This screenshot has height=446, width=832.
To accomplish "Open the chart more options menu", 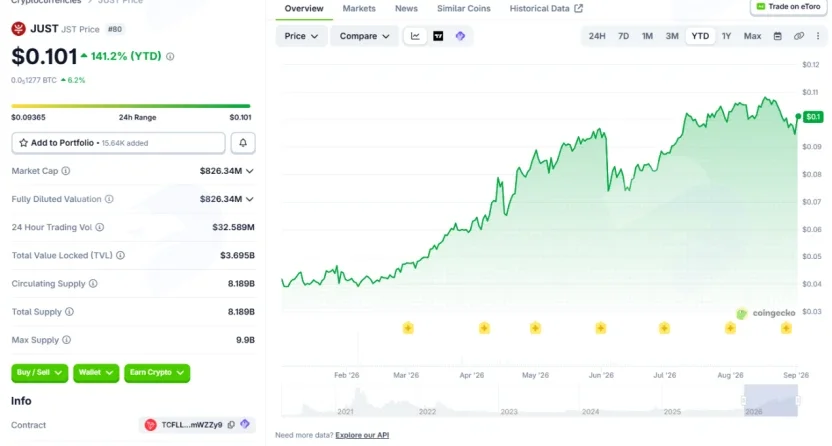I will point(818,36).
